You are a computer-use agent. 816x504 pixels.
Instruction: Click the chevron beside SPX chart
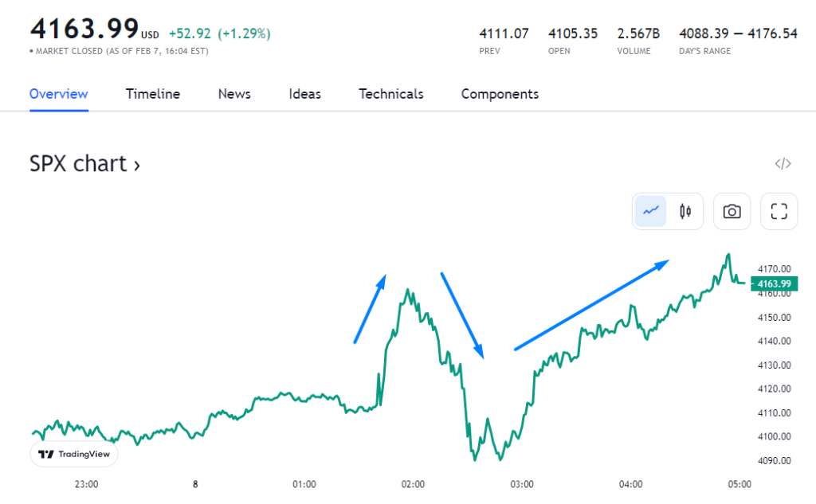[x=137, y=165]
